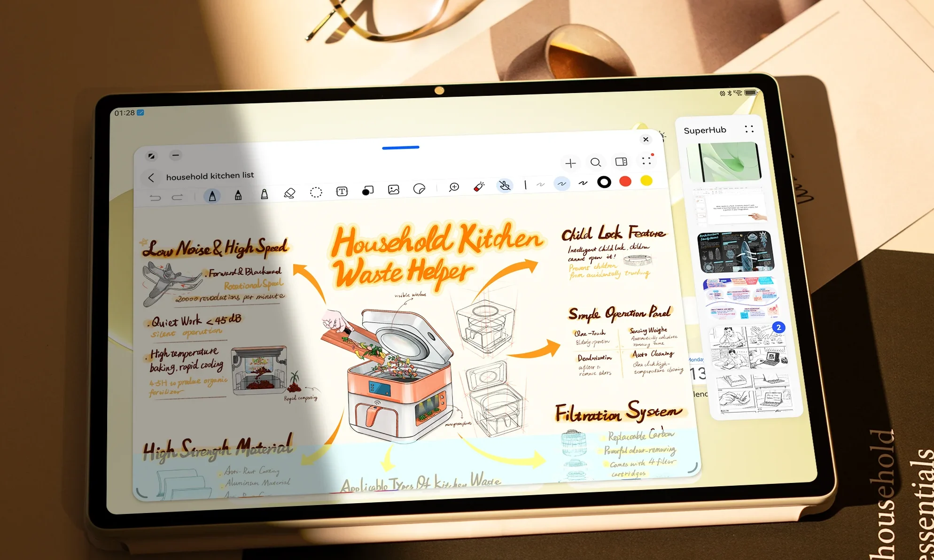Tap the household kitchen list title

(x=210, y=176)
